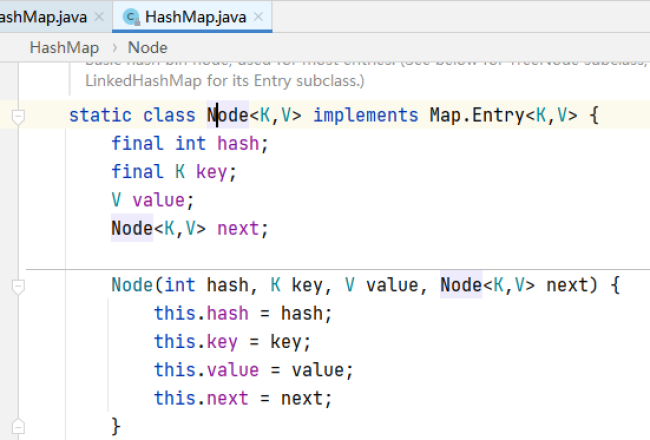The width and height of the screenshot is (650, 440).
Task: Click 'this.hash = hash;' line
Action: pyautogui.click(x=243, y=314)
